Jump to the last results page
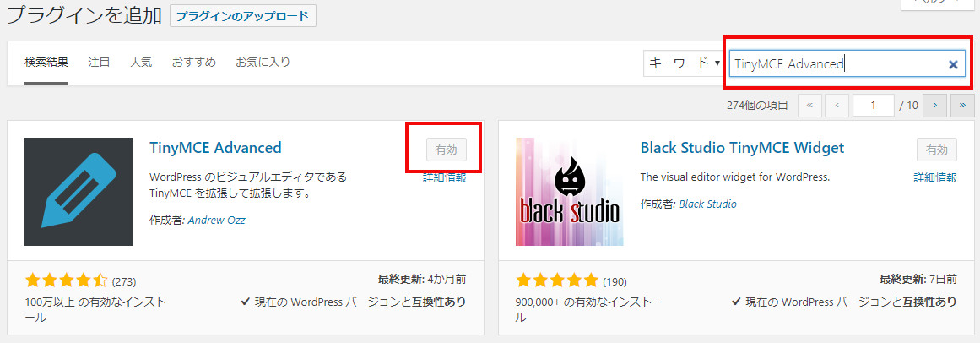 (962, 105)
